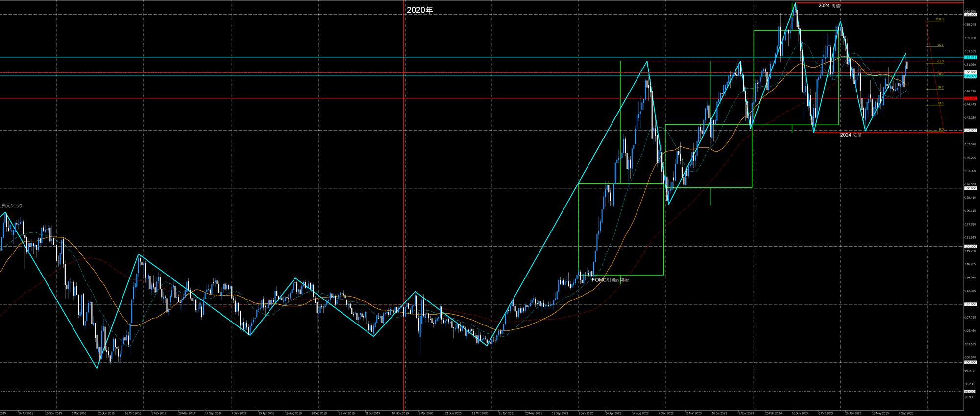980x416 pixels.
Task: Select the 2024 安値 text label
Action: click(x=851, y=135)
